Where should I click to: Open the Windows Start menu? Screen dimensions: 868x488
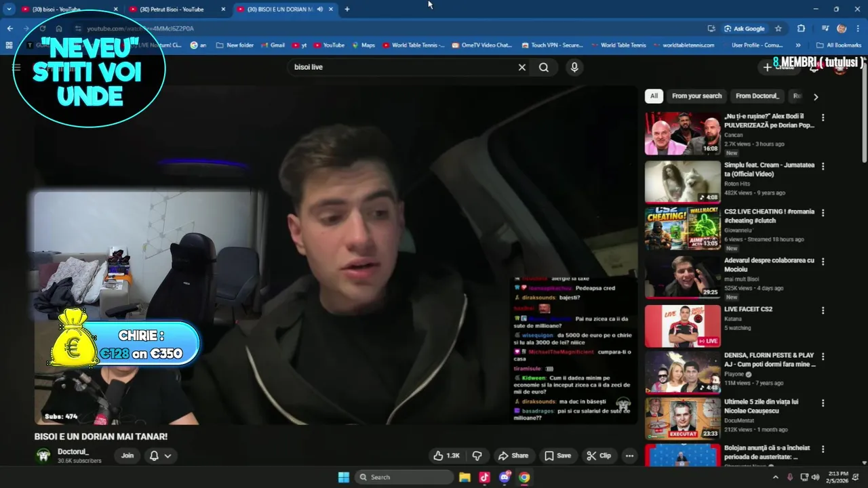344,477
